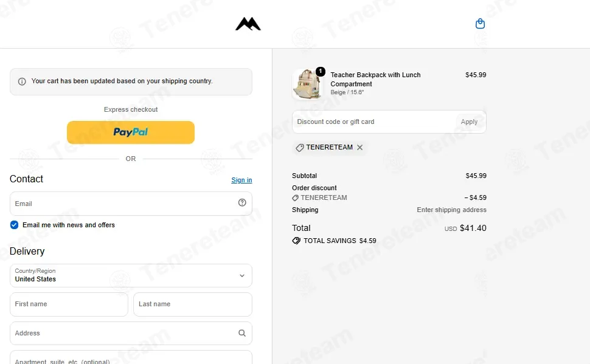
Task: Click the First name field
Action: [69, 304]
